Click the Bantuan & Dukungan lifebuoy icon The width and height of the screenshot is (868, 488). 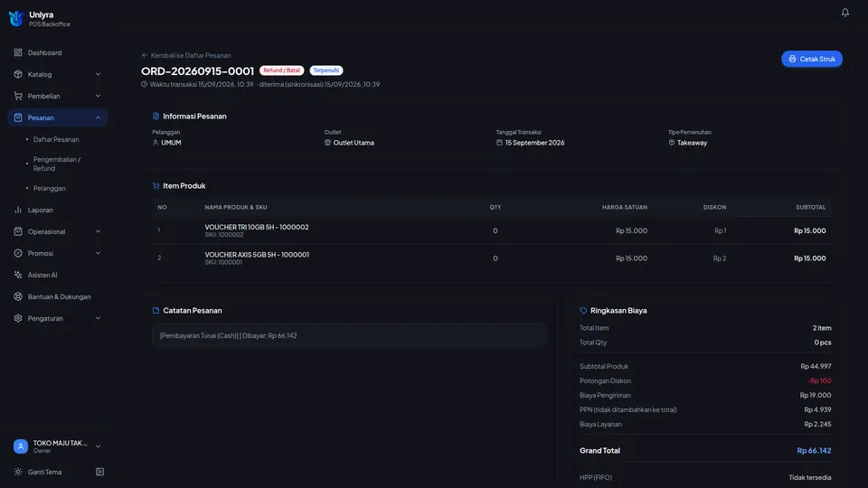(x=18, y=296)
